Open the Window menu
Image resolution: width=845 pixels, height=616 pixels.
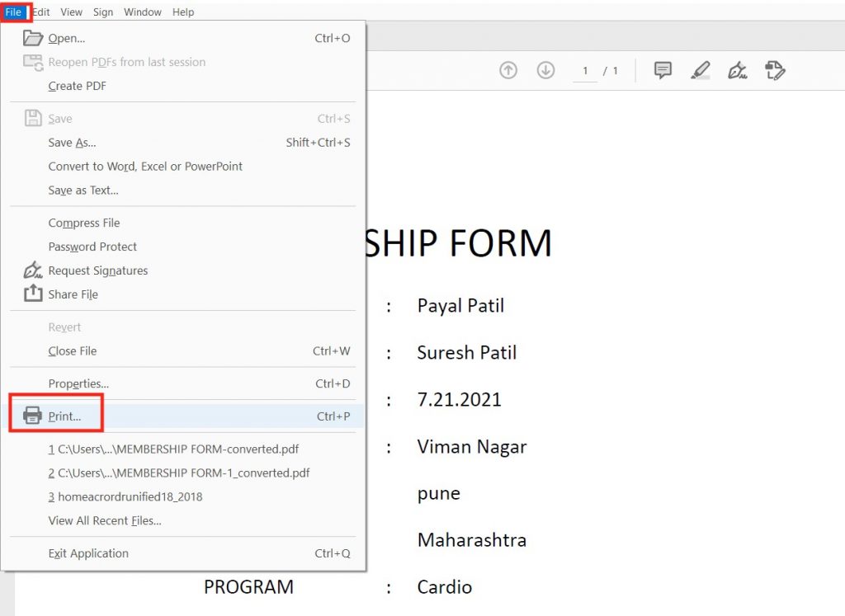pos(142,12)
